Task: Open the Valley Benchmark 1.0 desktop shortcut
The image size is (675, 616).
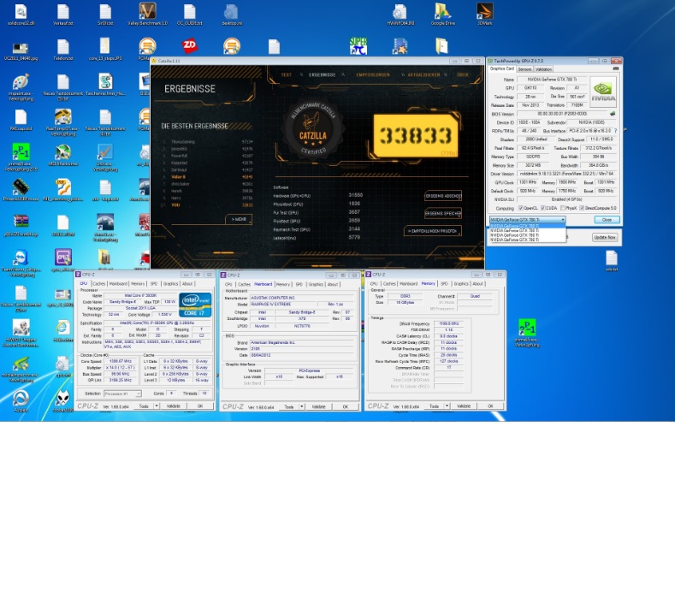Action: tap(147, 12)
